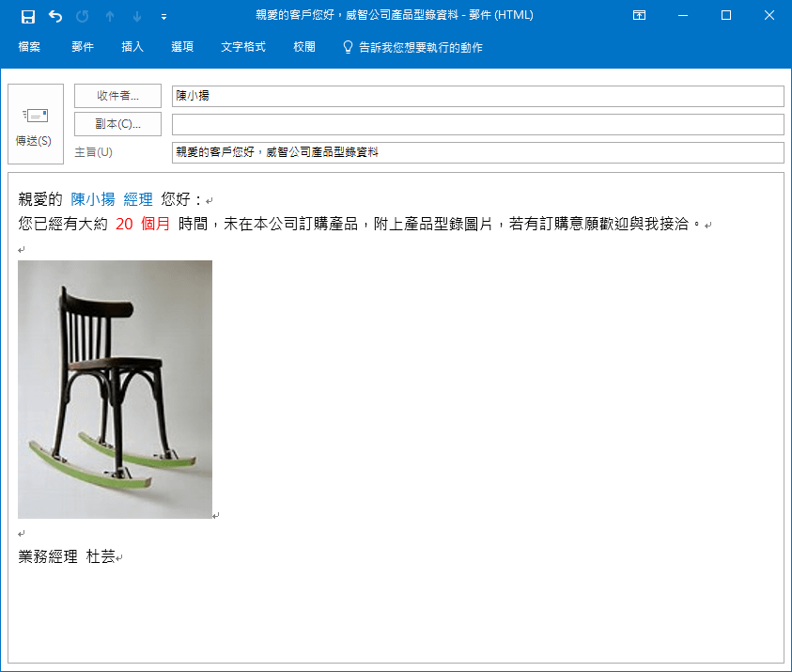Click the lightbulb Tell Me icon
This screenshot has width=792, height=672.
pos(348,47)
